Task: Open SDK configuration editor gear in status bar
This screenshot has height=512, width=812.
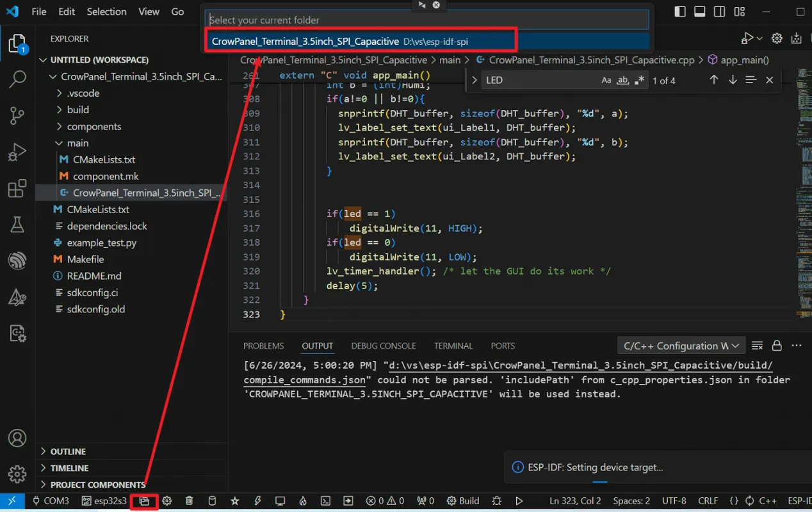Action: pos(167,501)
